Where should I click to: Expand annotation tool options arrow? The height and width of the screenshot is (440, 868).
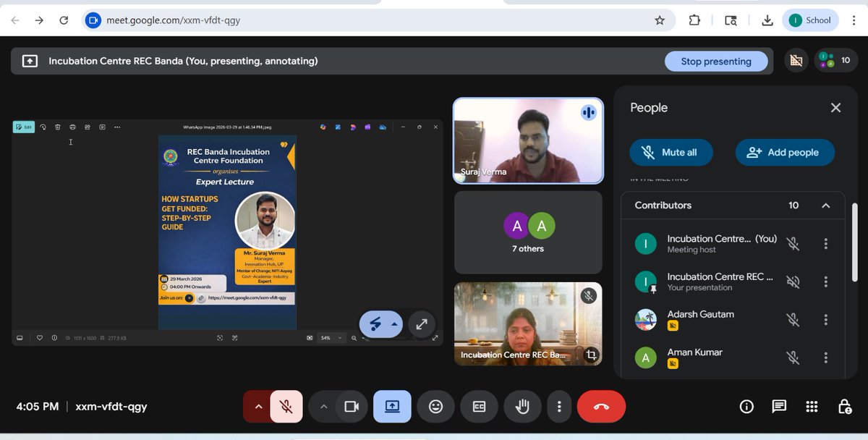point(394,324)
